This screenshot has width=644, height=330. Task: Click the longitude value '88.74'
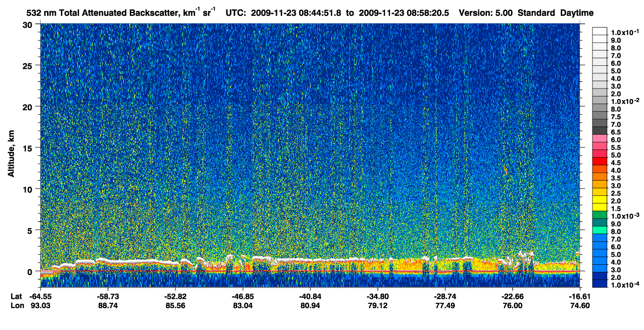(x=107, y=306)
